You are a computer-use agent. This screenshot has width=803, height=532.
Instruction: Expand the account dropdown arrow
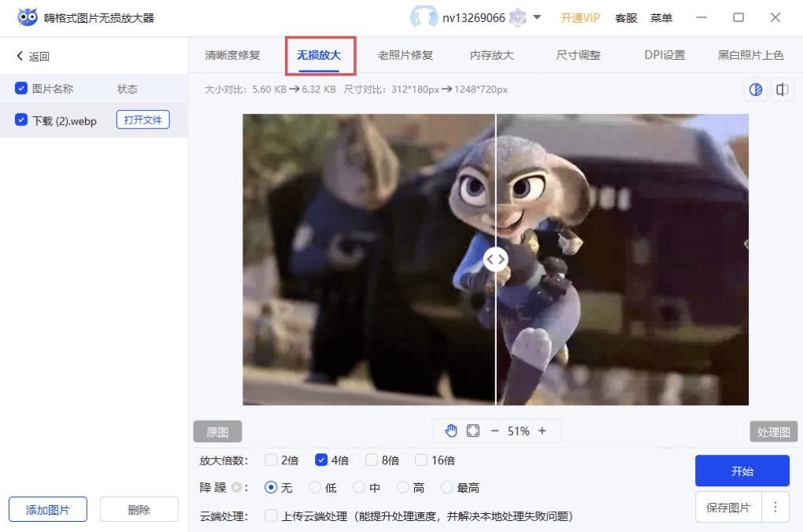(x=537, y=17)
